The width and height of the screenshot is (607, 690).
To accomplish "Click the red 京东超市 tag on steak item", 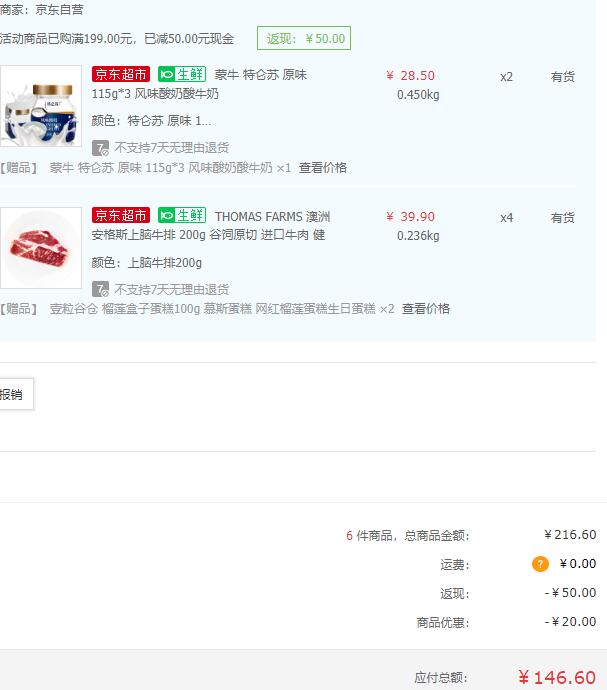I will tap(121, 215).
